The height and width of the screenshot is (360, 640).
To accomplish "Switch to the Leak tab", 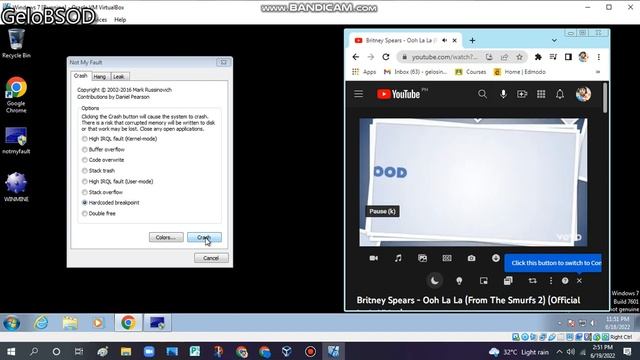I will pos(119,77).
